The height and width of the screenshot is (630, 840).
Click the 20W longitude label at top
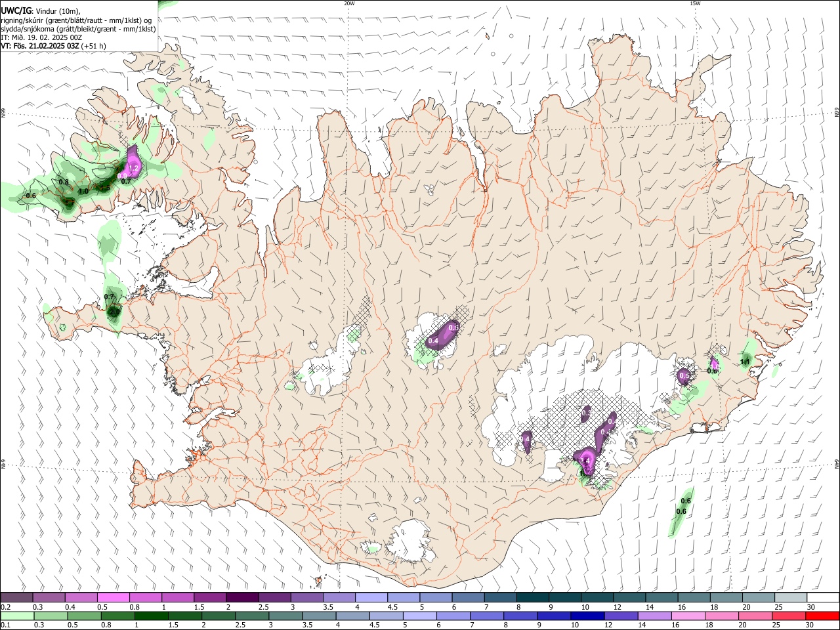tap(349, 3)
